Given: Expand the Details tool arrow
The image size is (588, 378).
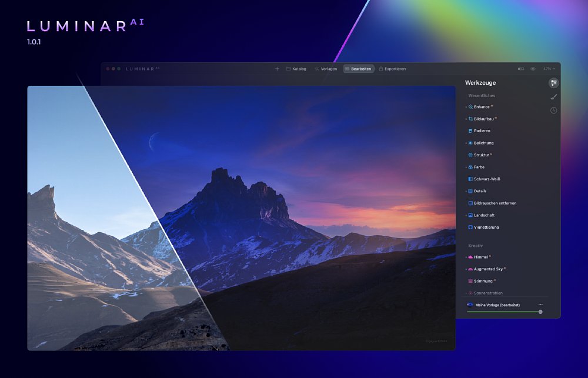Looking at the screenshot, I should (x=466, y=191).
